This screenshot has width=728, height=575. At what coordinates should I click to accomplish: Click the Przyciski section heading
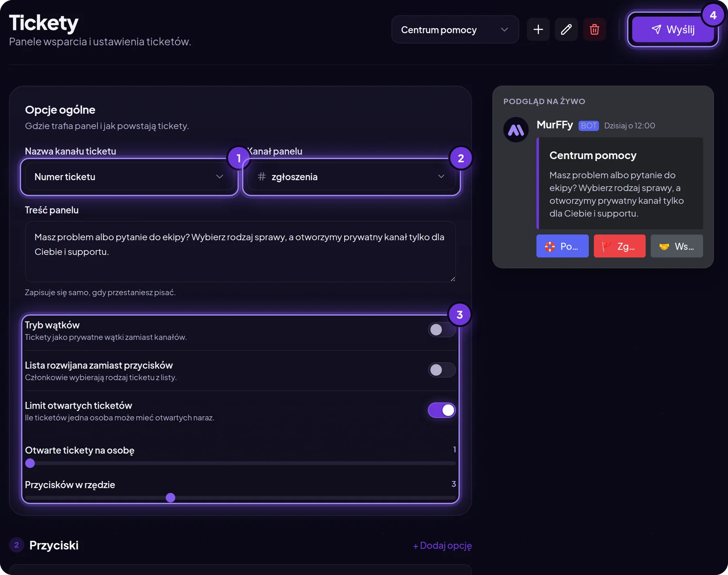click(x=54, y=545)
